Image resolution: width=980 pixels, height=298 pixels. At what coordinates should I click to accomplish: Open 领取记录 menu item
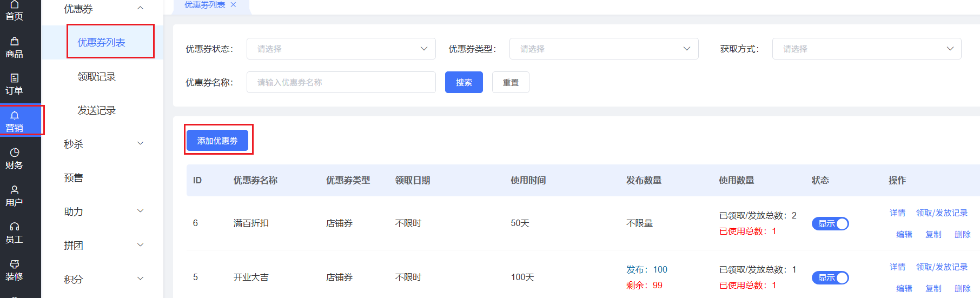pyautogui.click(x=96, y=77)
